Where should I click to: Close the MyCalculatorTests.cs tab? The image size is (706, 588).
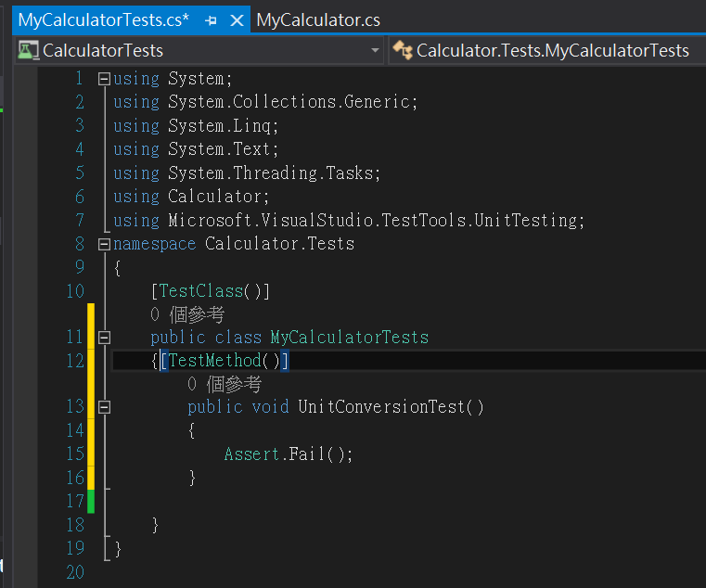click(x=237, y=20)
